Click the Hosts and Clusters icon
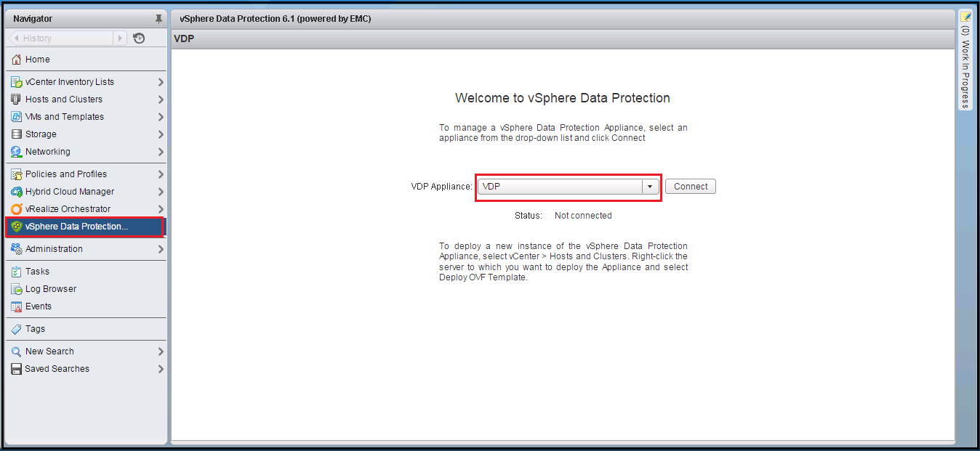This screenshot has width=980, height=451. (17, 99)
